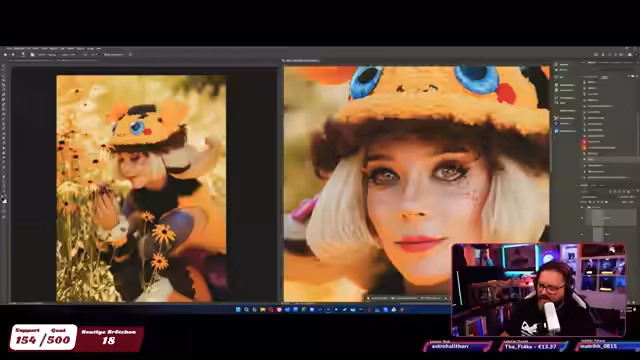640x360 pixels.
Task: Open the first menu in menu bar
Action: pos(9,49)
